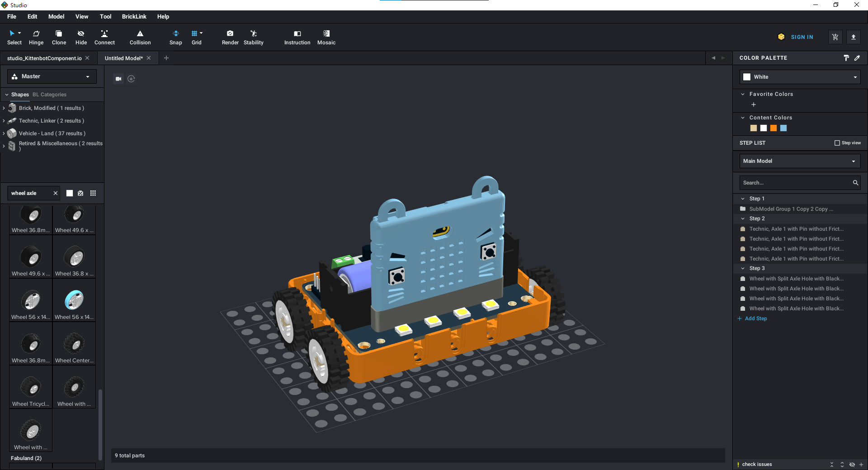Enable the Step view checkbox
Viewport: 868px width, 470px height.
coord(837,143)
